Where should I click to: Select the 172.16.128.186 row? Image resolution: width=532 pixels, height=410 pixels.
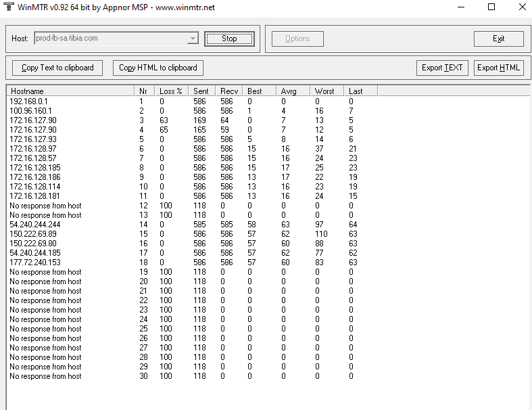[192, 177]
